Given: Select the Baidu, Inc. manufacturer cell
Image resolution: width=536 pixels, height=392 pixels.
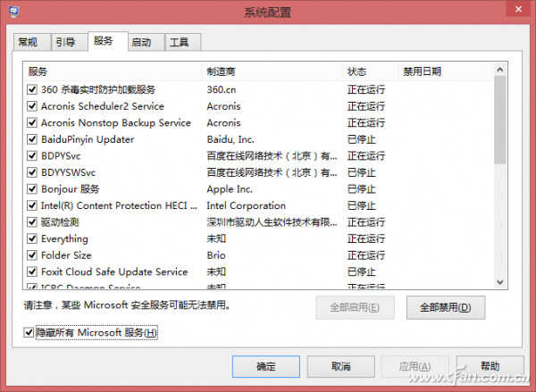Looking at the screenshot, I should point(230,139).
